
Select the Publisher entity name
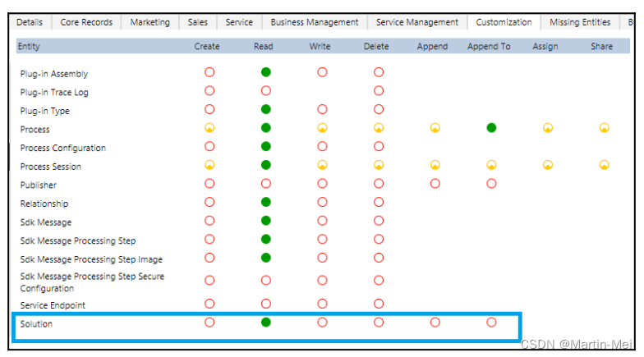tap(38, 185)
